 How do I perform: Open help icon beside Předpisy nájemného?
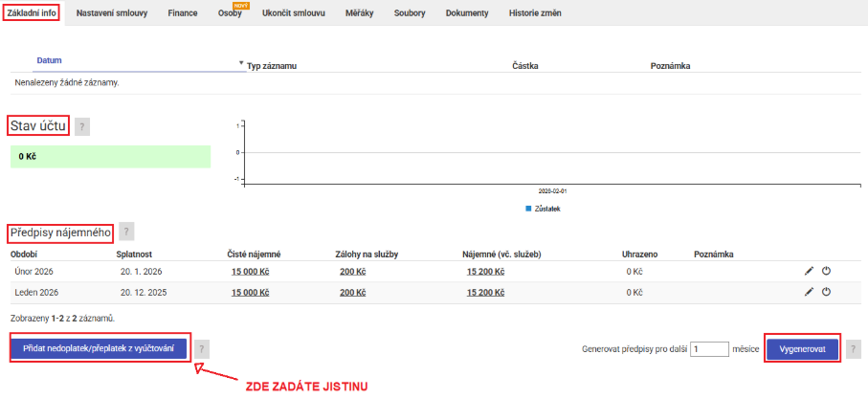tap(126, 231)
